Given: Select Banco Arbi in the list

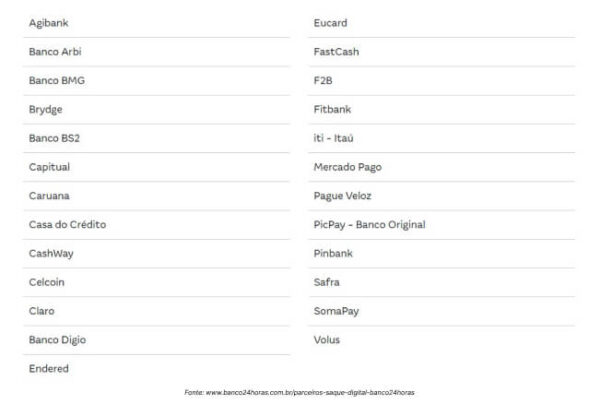Looking at the screenshot, I should click(x=56, y=52).
